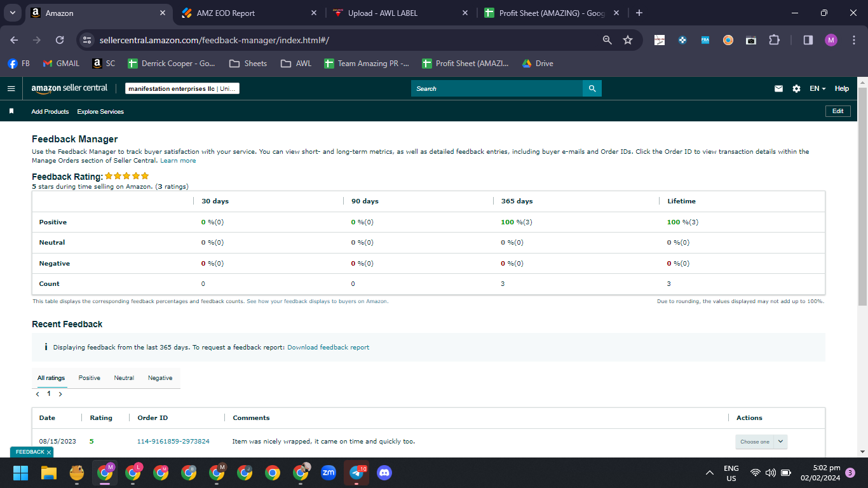
Task: Click Explore Services in the nav bar
Action: coord(100,112)
